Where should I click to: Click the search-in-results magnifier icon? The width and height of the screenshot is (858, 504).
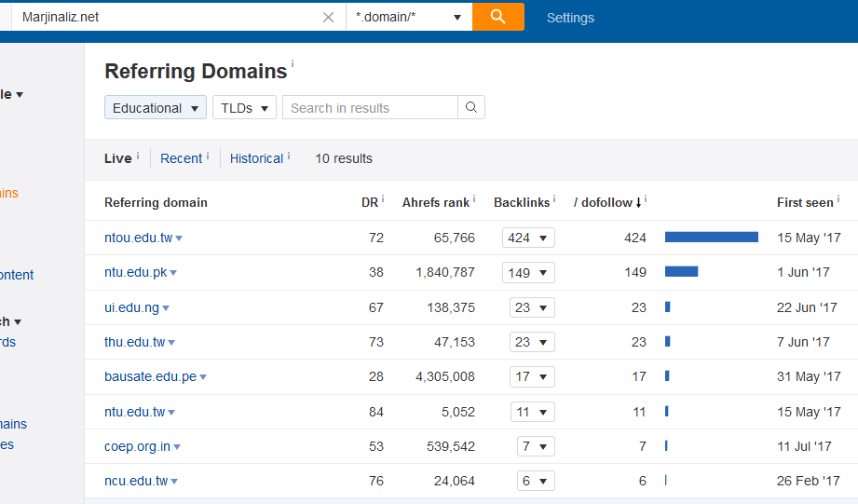coord(471,107)
